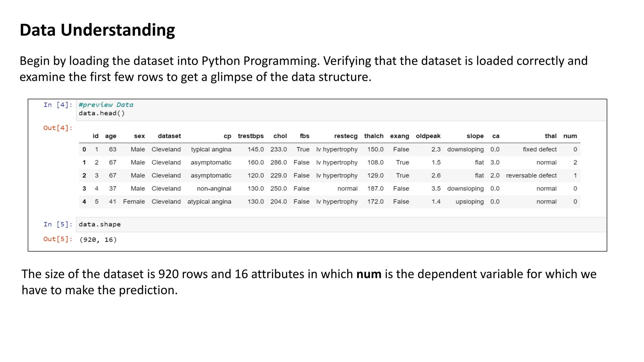Click the 'upsloping' slope value
The image size is (644, 362).
[x=469, y=202]
